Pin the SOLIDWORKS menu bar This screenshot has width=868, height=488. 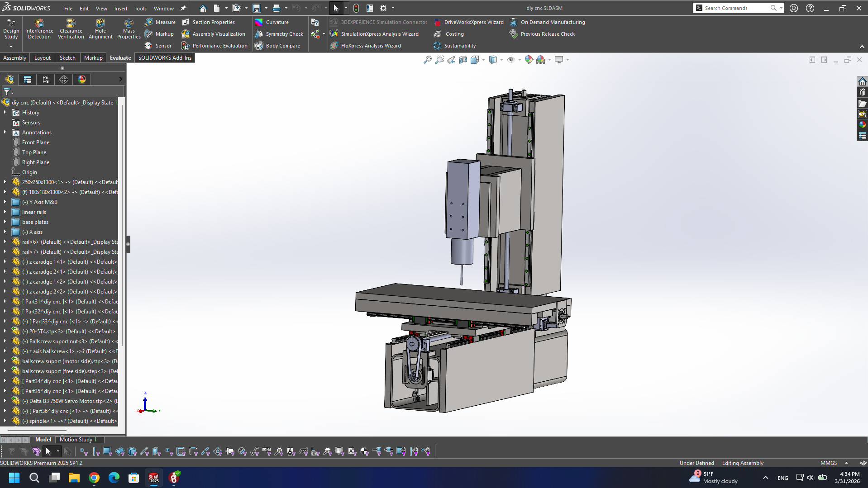pyautogui.click(x=183, y=8)
